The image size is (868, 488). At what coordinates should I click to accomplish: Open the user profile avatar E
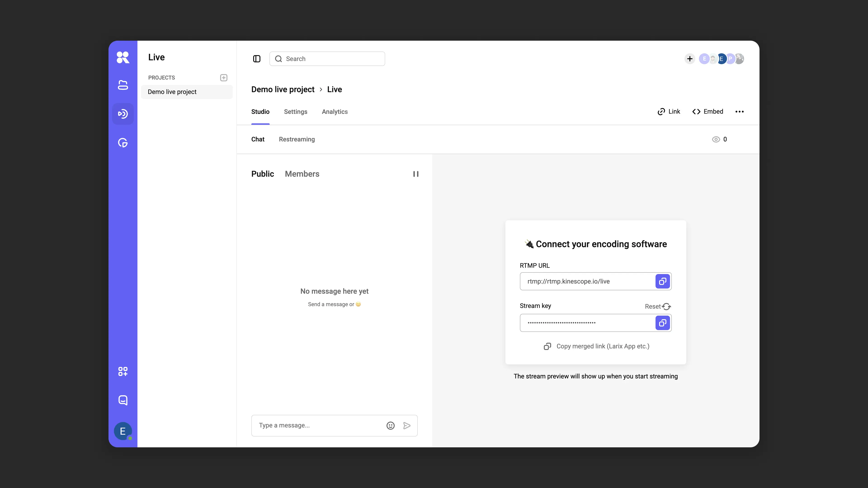(123, 431)
